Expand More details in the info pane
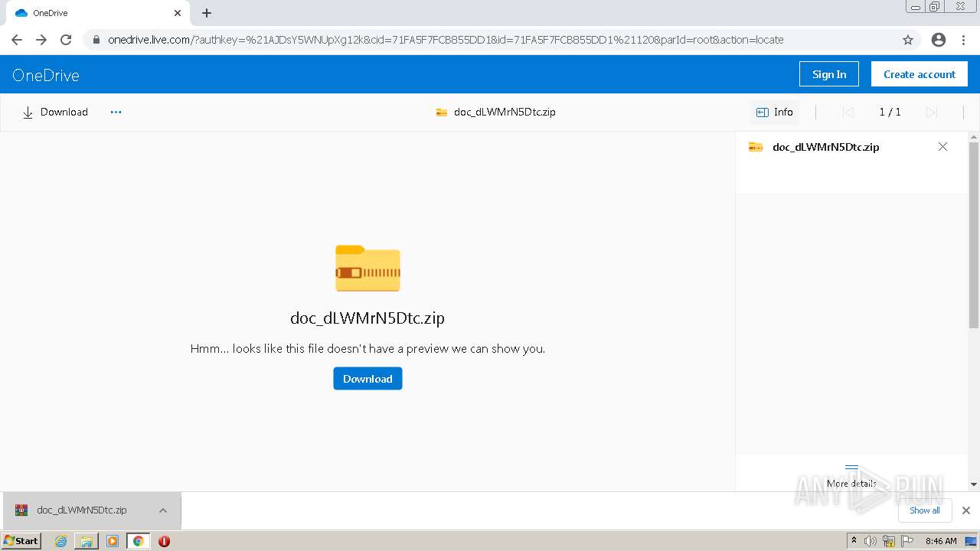Image resolution: width=980 pixels, height=551 pixels. pyautogui.click(x=851, y=476)
